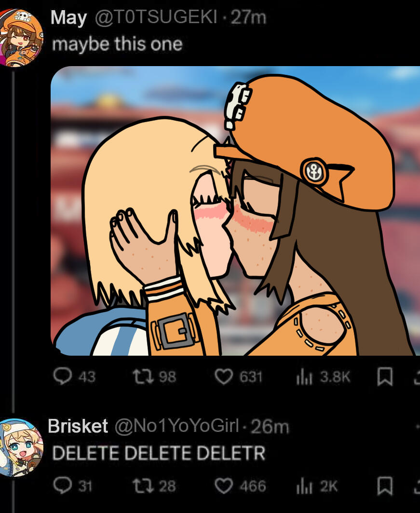Screen dimensions: 420x513
Task: View analytics showing 3.8K views
Action: coord(323,377)
